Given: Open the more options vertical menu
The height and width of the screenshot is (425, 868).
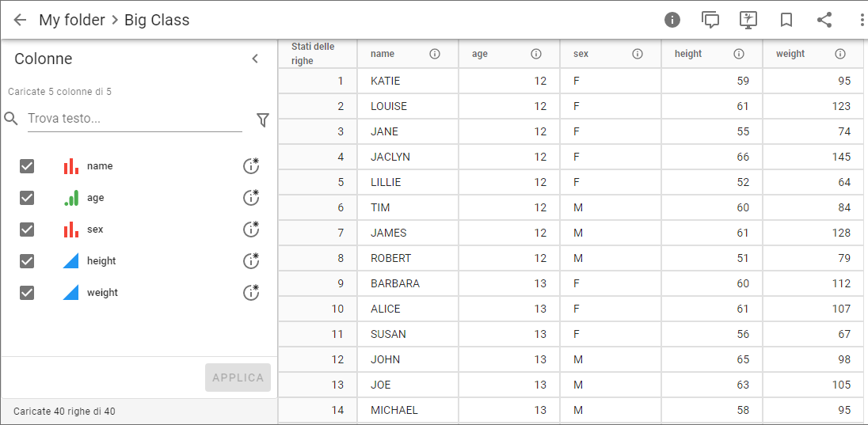Looking at the screenshot, I should pyautogui.click(x=862, y=20).
